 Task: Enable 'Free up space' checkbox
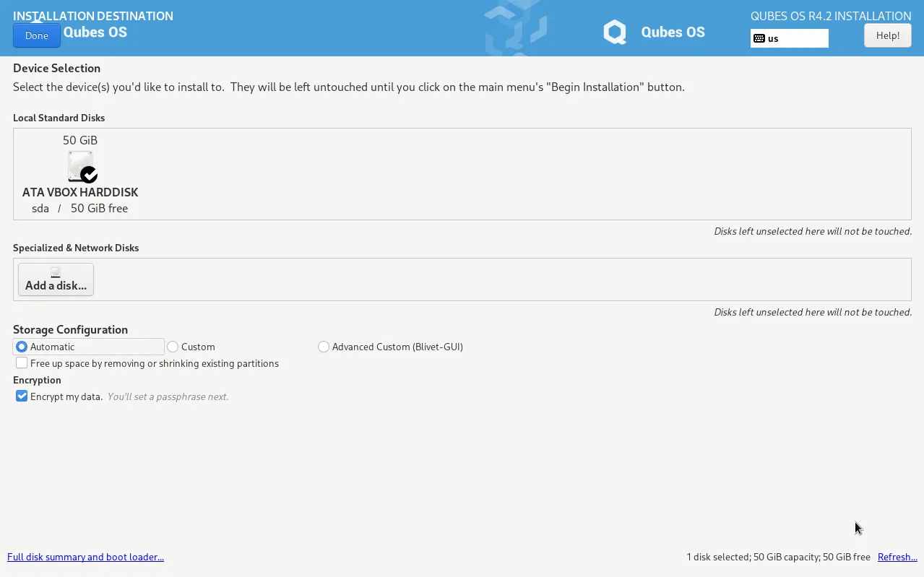[22, 363]
